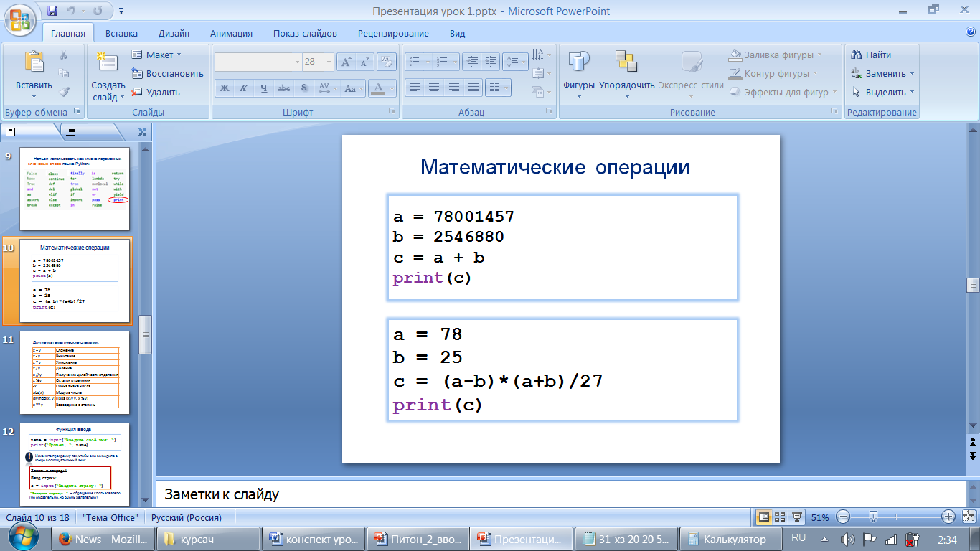Viewport: 980px width, 551px height.
Task: Click zoom out minus button
Action: coord(843,517)
